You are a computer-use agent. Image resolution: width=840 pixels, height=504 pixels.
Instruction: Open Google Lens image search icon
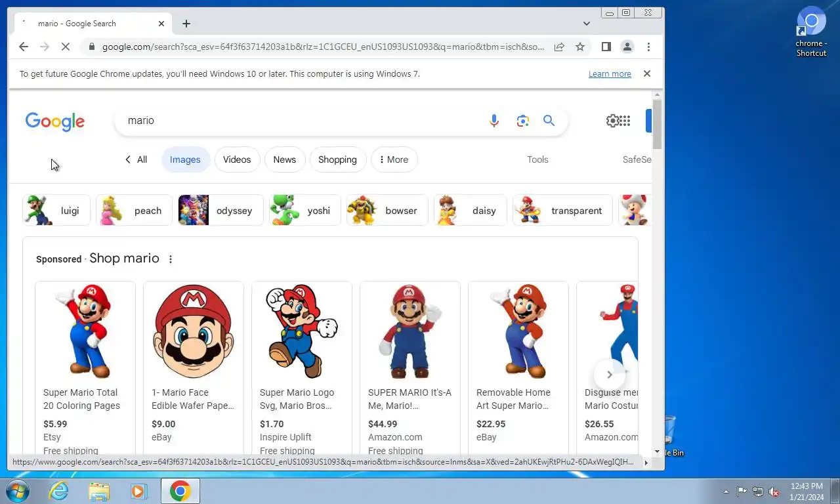(x=522, y=121)
